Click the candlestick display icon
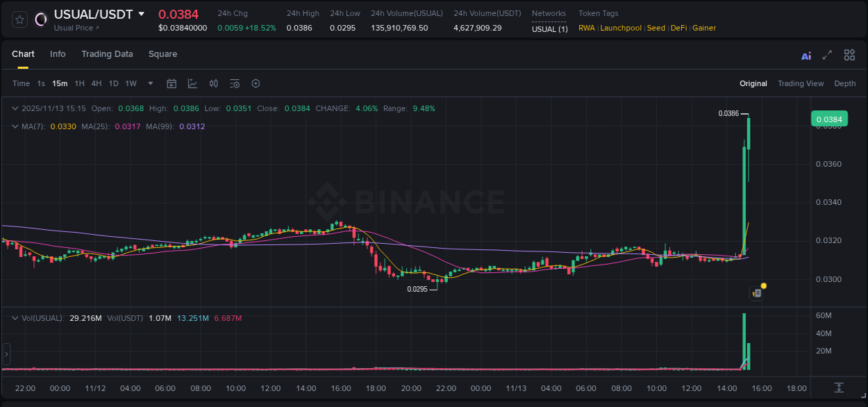Screen dimensions: 868x407 click(x=213, y=83)
